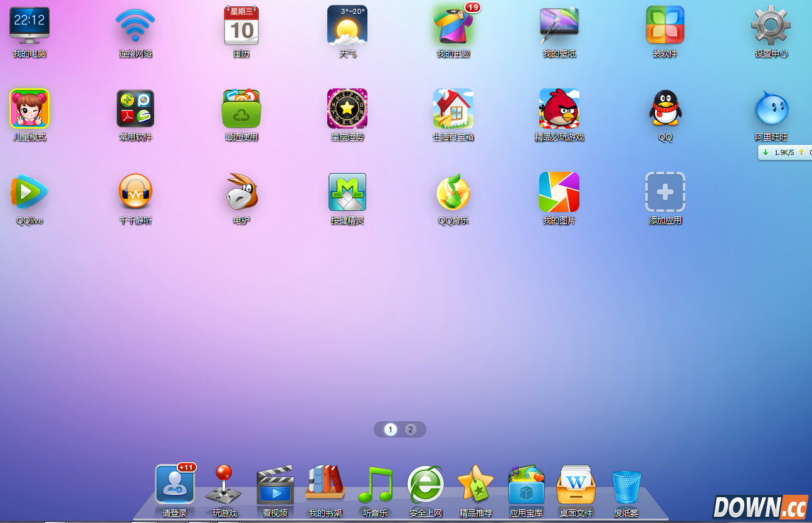Click 请登录 login button in dock
This screenshot has height=523, width=812.
tap(175, 485)
